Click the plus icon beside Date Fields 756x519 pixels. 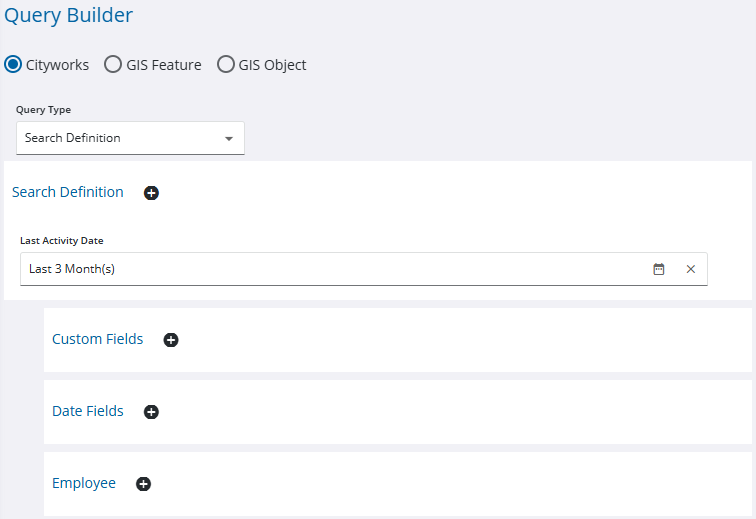point(151,412)
